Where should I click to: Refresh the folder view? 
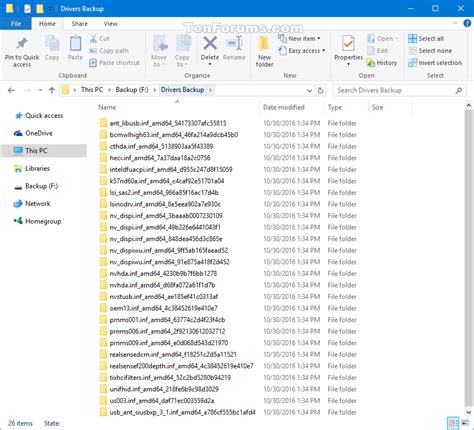click(320, 90)
